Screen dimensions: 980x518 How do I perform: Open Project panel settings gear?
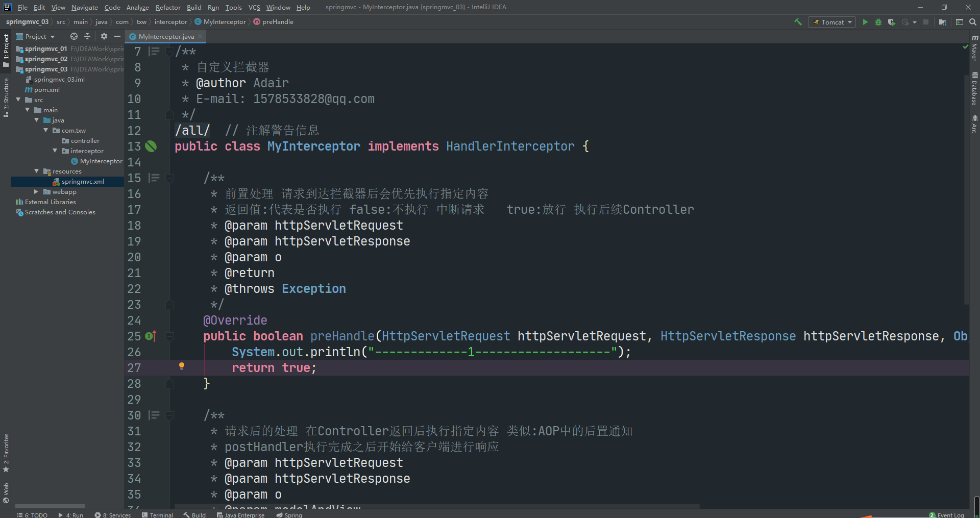(104, 36)
